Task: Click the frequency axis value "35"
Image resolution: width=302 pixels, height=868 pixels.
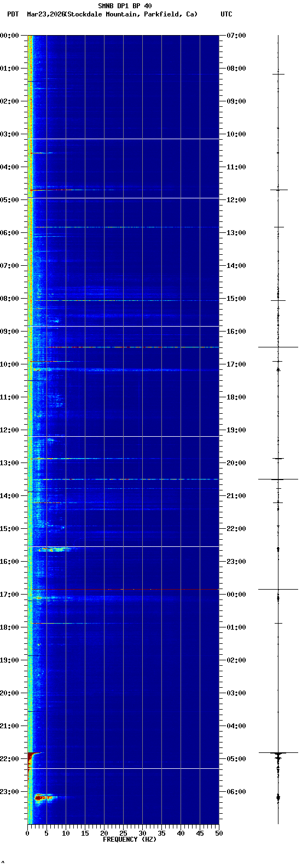Action: (x=161, y=833)
